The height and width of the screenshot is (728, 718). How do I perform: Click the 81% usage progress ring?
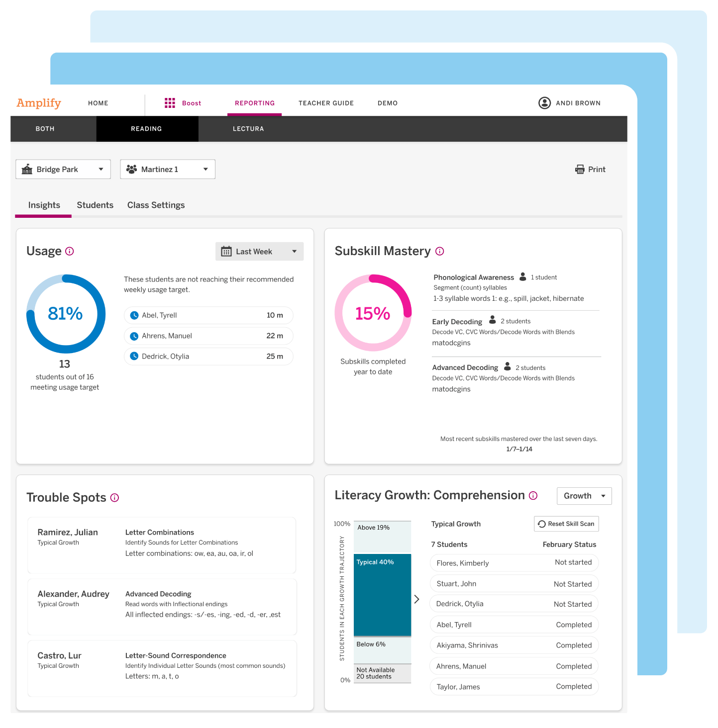(x=66, y=314)
